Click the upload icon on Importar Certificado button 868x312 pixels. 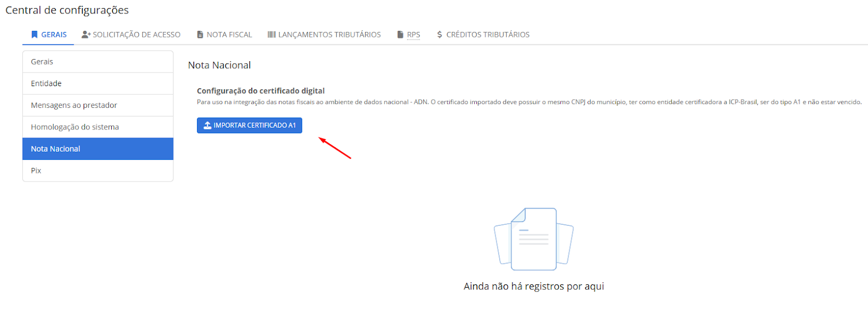point(207,125)
